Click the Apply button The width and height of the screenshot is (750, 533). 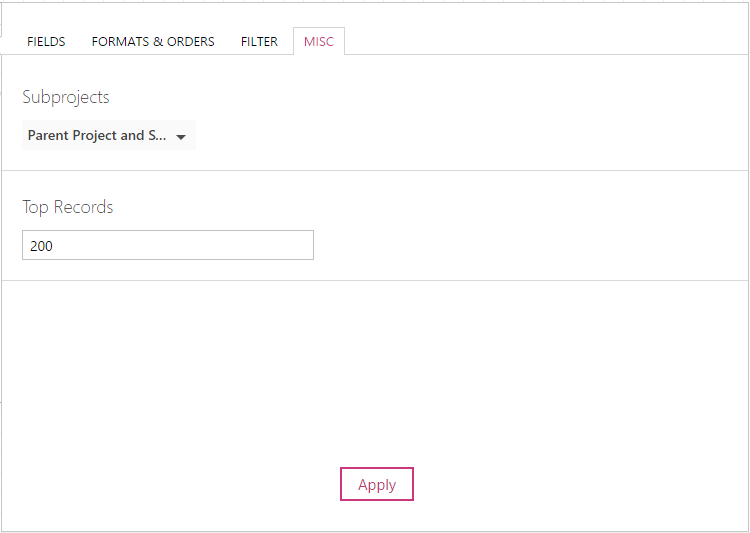pyautogui.click(x=377, y=484)
